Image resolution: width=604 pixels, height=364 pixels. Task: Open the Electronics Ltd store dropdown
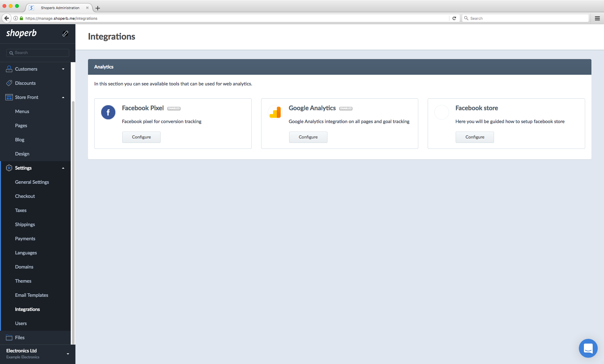pos(68,354)
